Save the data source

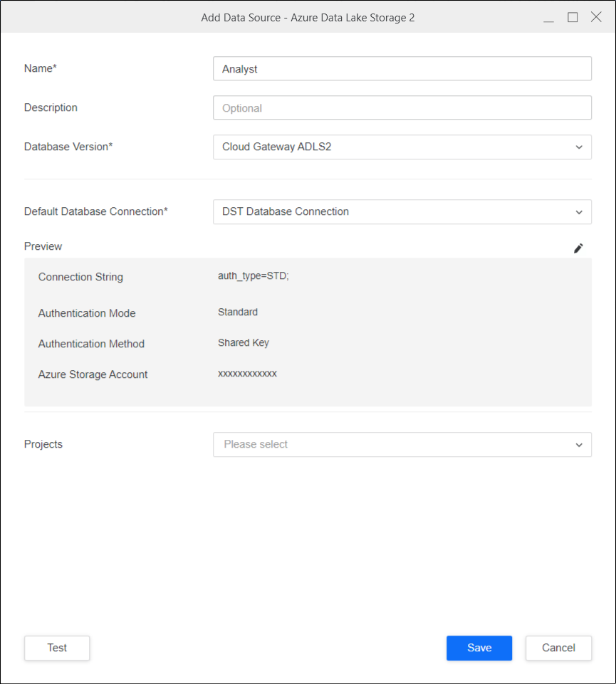479,648
